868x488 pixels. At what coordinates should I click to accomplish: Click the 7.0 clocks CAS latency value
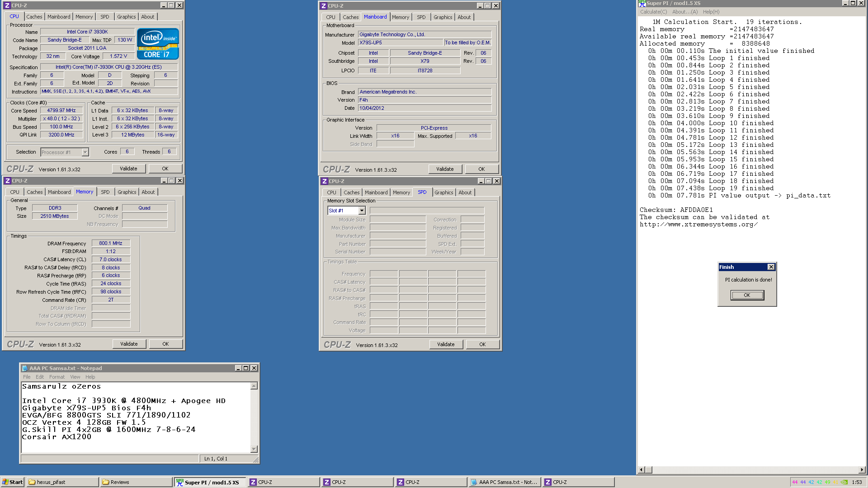coord(111,259)
